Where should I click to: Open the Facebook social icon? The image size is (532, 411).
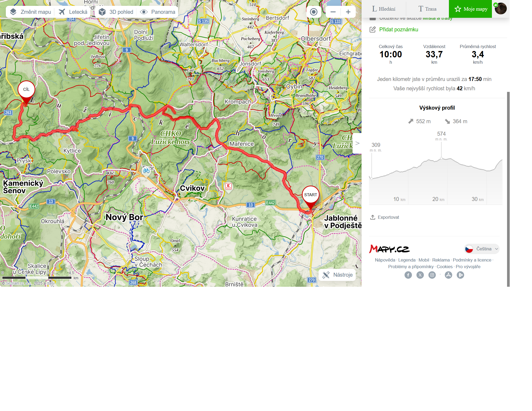408,275
